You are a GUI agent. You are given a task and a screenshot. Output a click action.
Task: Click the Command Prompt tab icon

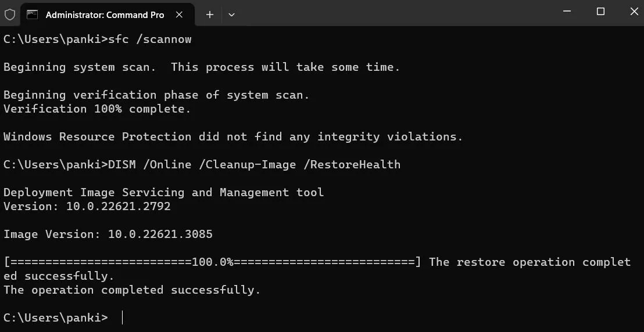tap(33, 15)
